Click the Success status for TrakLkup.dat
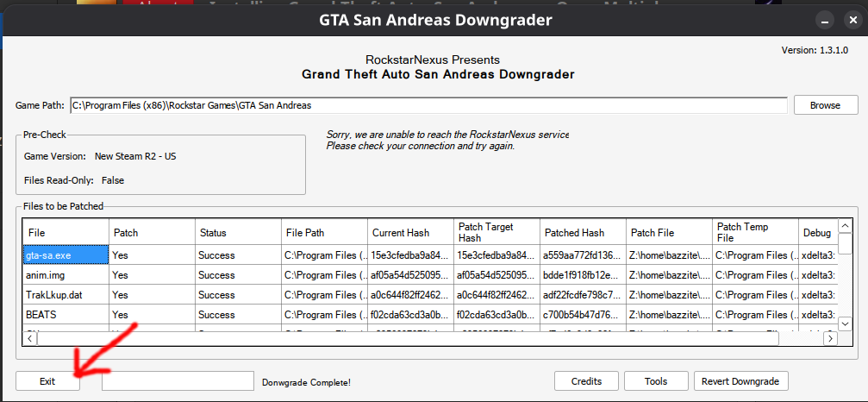Image resolution: width=868 pixels, height=402 pixels. click(239, 295)
